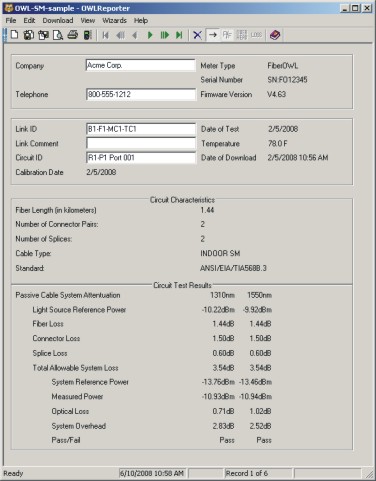The height and width of the screenshot is (481, 376).
Task: Click the P/F pass-fail toolbar icon
Action: pyautogui.click(x=227, y=35)
